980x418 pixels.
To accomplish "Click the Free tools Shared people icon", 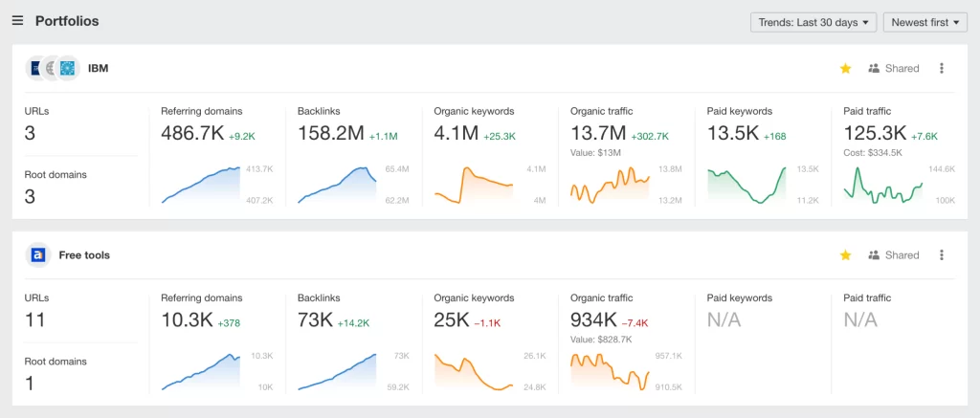I will coord(873,255).
